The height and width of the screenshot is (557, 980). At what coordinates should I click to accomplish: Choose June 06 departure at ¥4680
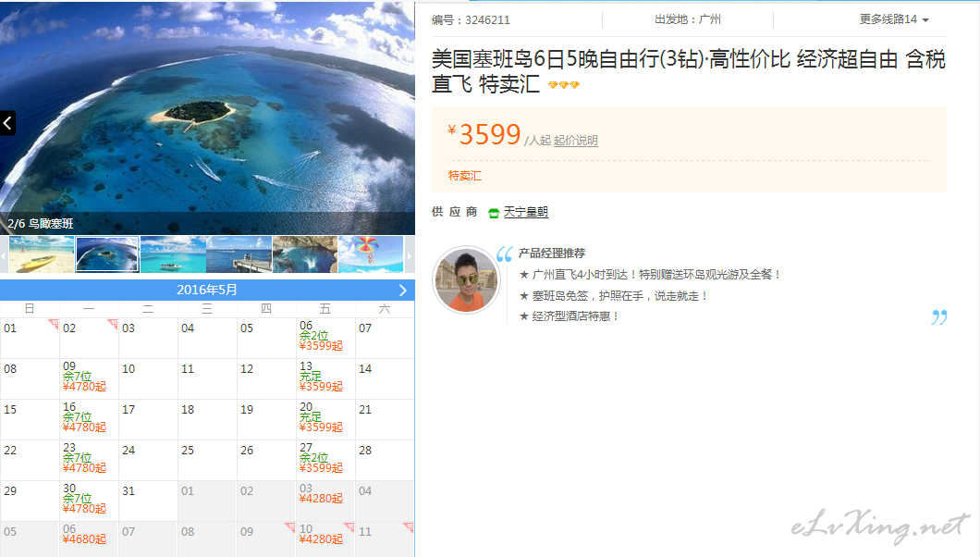(x=89, y=538)
